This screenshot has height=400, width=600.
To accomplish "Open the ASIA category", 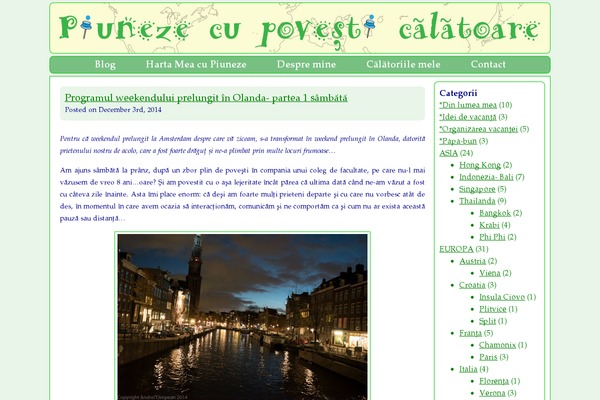I will click(x=448, y=153).
